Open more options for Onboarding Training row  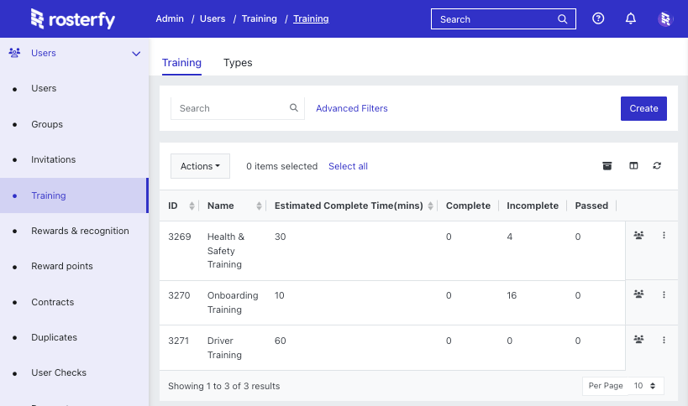click(664, 295)
